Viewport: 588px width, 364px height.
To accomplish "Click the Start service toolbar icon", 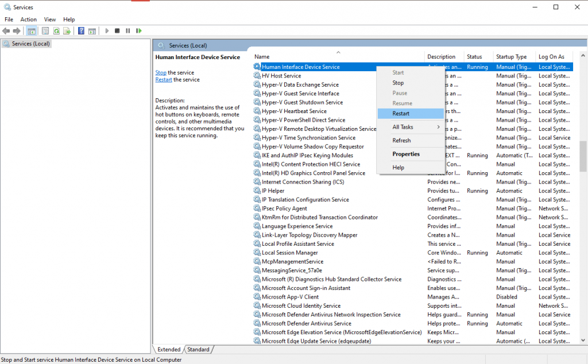I will (106, 30).
